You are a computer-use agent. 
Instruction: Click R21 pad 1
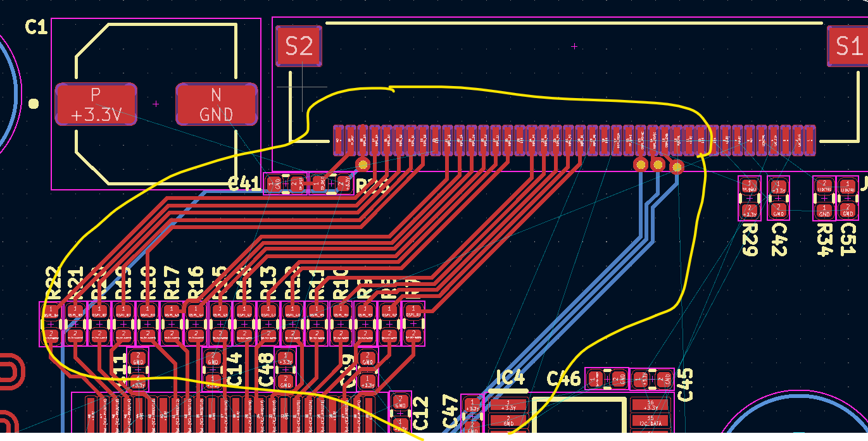click(x=75, y=312)
